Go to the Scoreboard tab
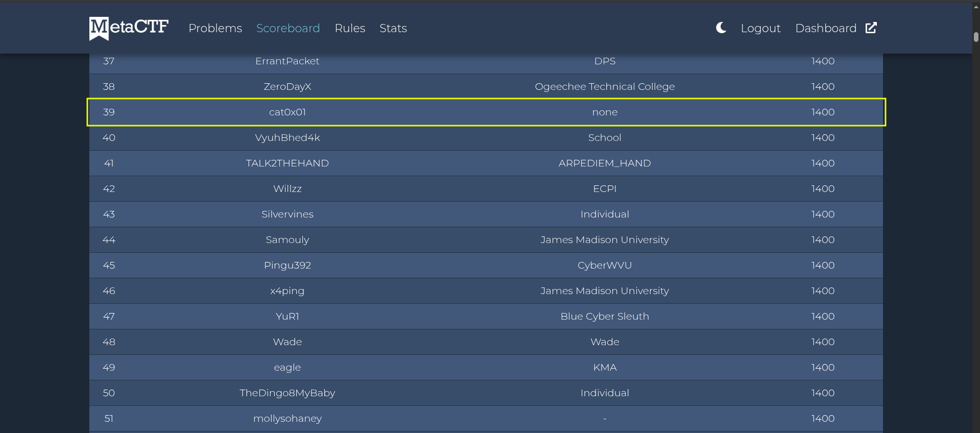This screenshot has width=980, height=433. point(288,28)
